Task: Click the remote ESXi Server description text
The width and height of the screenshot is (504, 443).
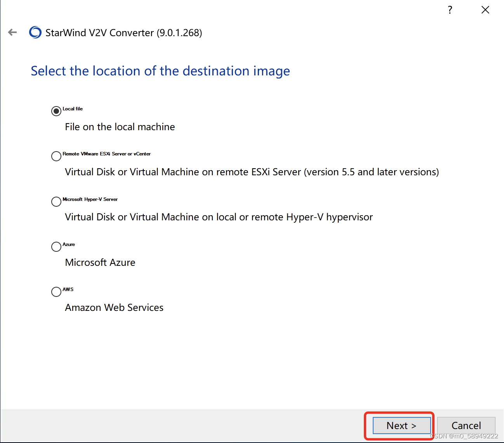Action: [x=252, y=172]
